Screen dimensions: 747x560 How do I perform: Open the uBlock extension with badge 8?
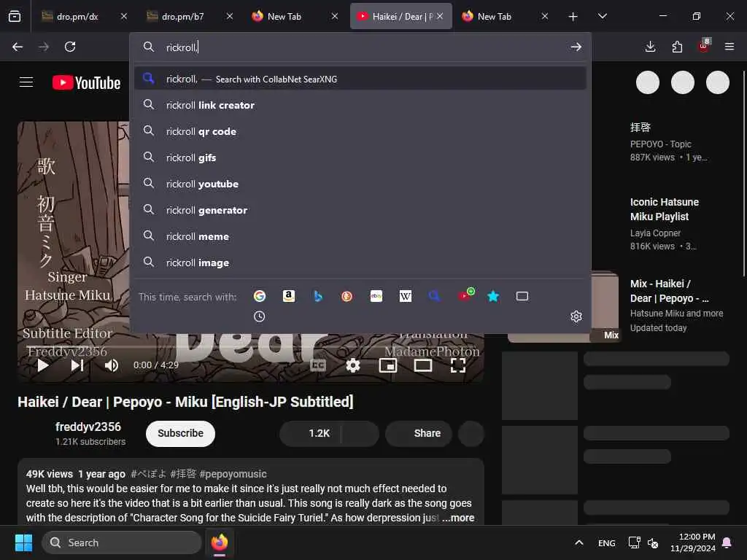(704, 46)
